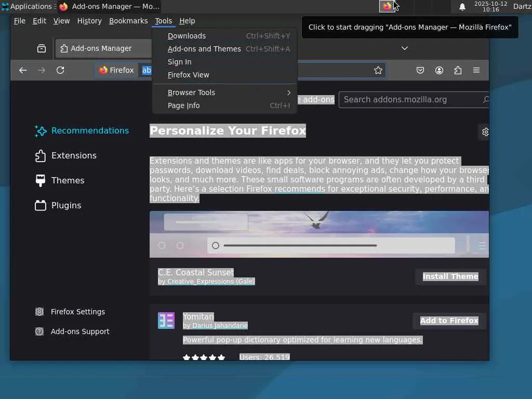532x399 pixels.
Task: Choose Downloads from the Tools menu
Action: pos(225,36)
